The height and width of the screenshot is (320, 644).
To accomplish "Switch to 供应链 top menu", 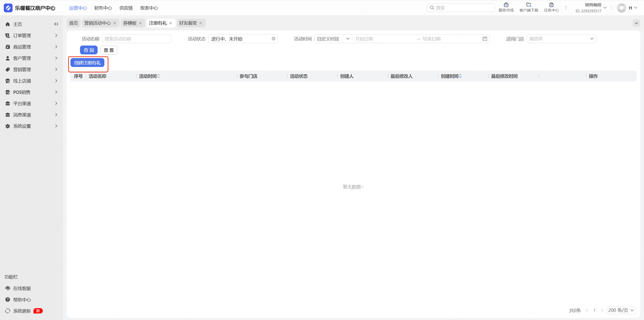I will click(126, 8).
